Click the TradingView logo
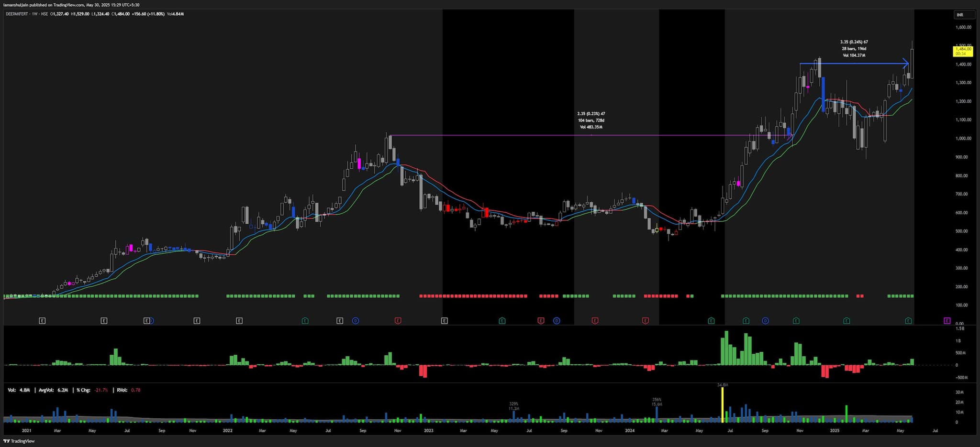This screenshot has width=980, height=447. click(19, 441)
